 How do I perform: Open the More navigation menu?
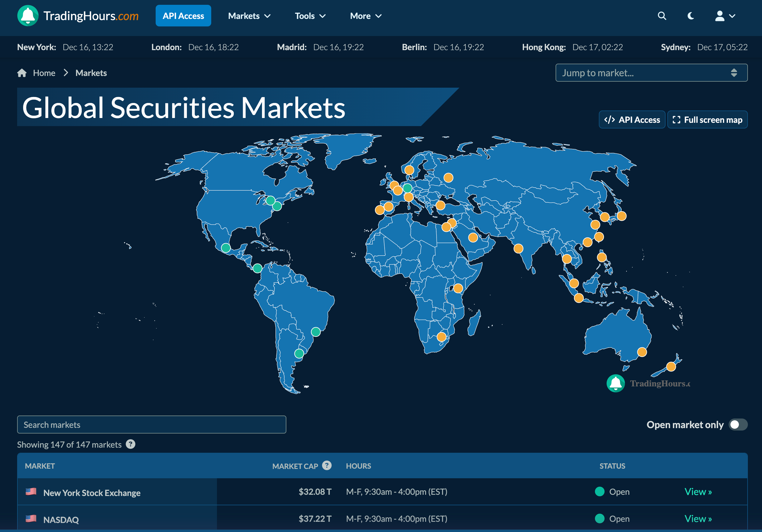pyautogui.click(x=366, y=16)
